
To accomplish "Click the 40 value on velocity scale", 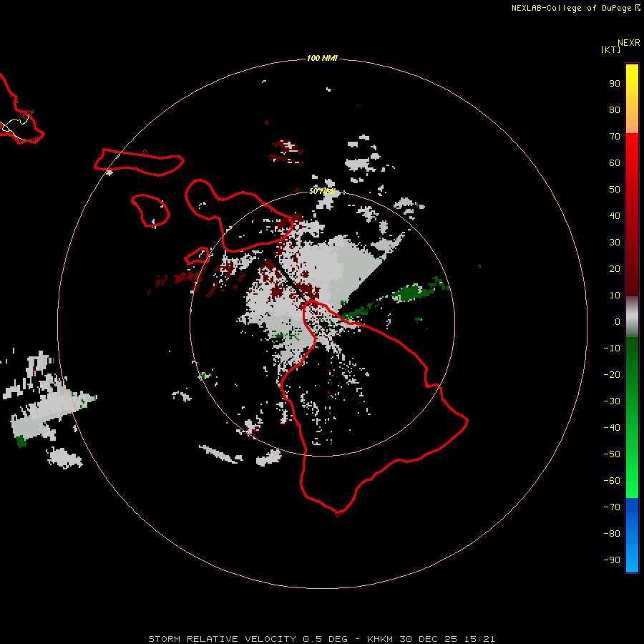I will (x=615, y=215).
